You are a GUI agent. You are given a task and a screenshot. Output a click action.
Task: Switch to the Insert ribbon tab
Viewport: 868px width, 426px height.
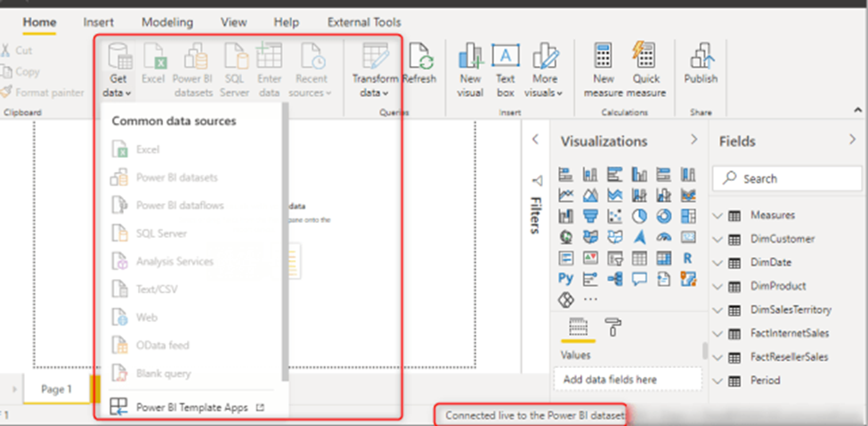99,22
